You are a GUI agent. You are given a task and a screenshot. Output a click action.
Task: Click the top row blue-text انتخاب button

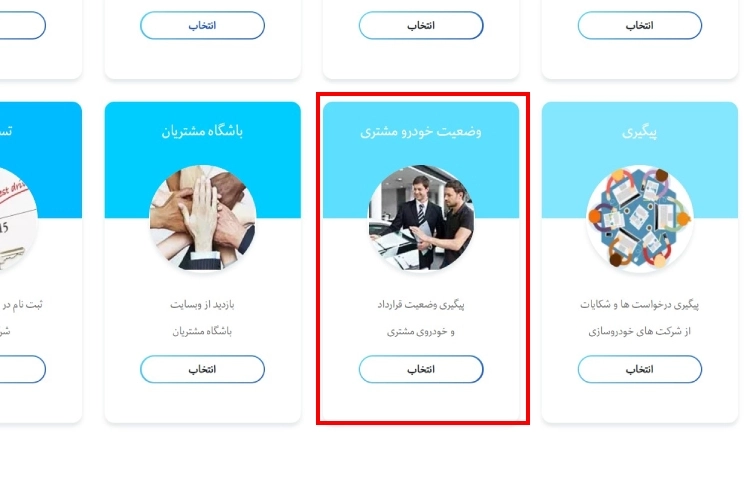click(202, 25)
